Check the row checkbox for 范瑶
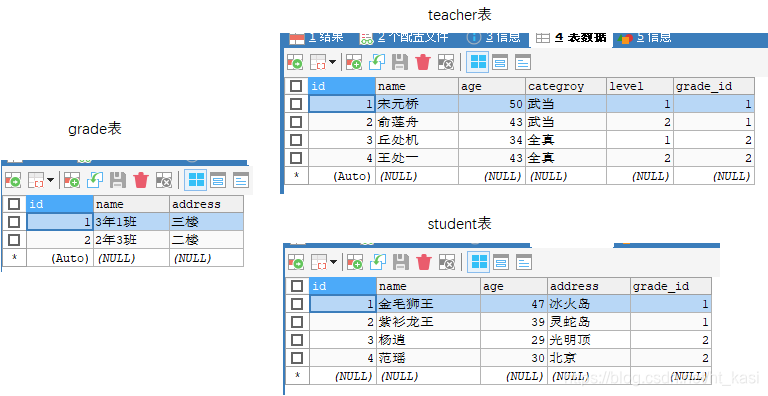The height and width of the screenshot is (396, 768). [x=297, y=358]
